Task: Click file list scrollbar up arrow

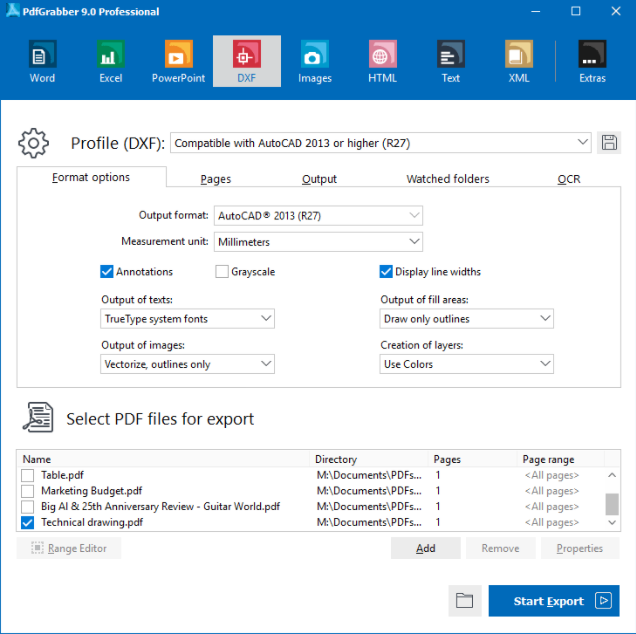Action: pyautogui.click(x=612, y=475)
